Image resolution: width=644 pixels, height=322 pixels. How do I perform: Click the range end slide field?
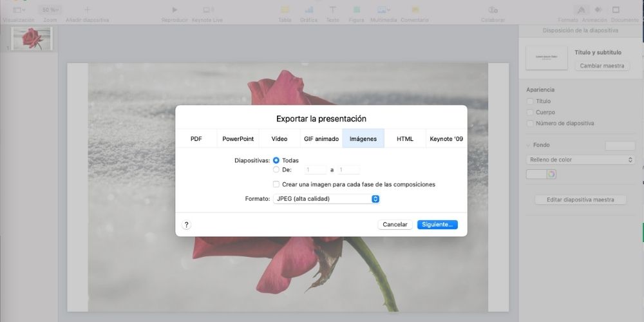pyautogui.click(x=348, y=169)
